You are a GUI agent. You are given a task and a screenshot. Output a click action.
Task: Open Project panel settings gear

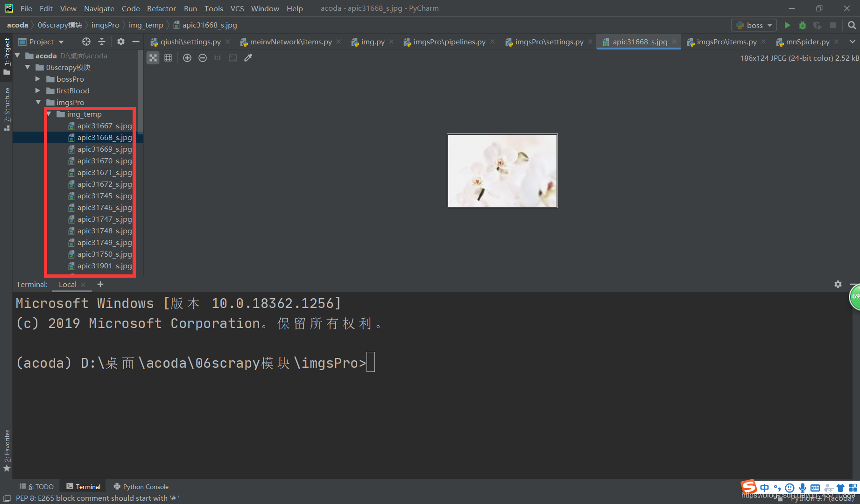coord(121,42)
